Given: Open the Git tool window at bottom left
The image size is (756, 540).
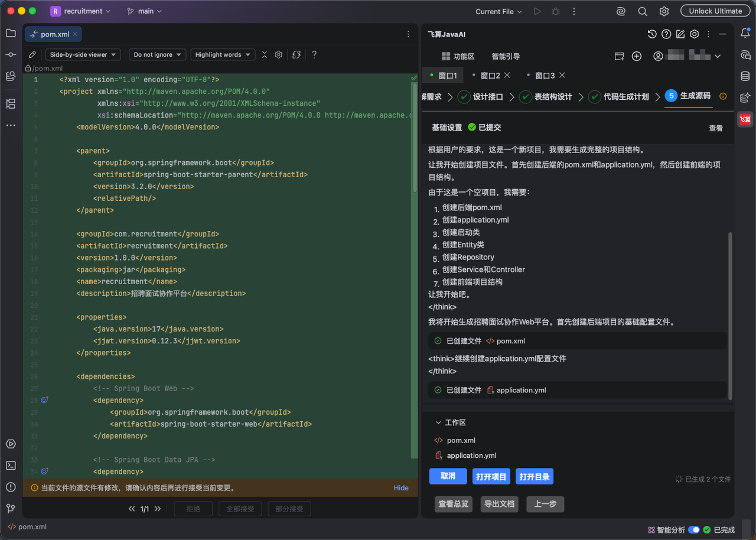Looking at the screenshot, I should point(11,508).
